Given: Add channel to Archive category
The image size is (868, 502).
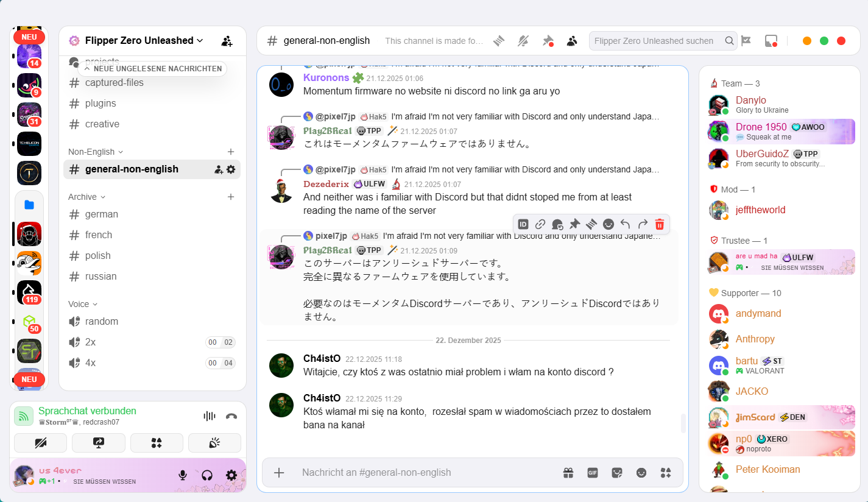Looking at the screenshot, I should (x=231, y=197).
